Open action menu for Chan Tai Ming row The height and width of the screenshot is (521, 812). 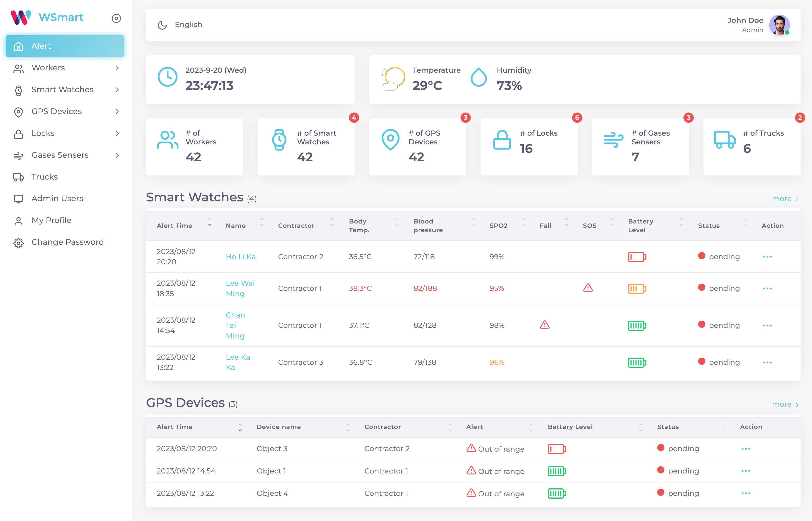point(767,325)
